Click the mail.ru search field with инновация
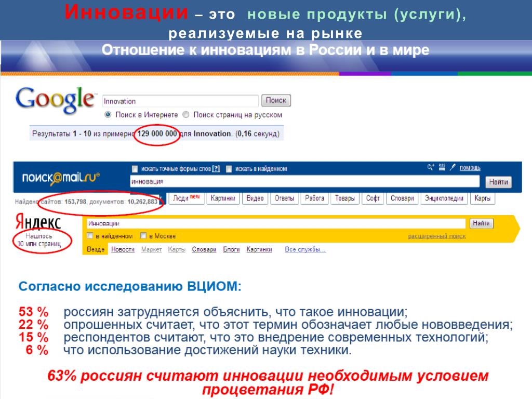This screenshot has width=532, height=399. click(304, 181)
